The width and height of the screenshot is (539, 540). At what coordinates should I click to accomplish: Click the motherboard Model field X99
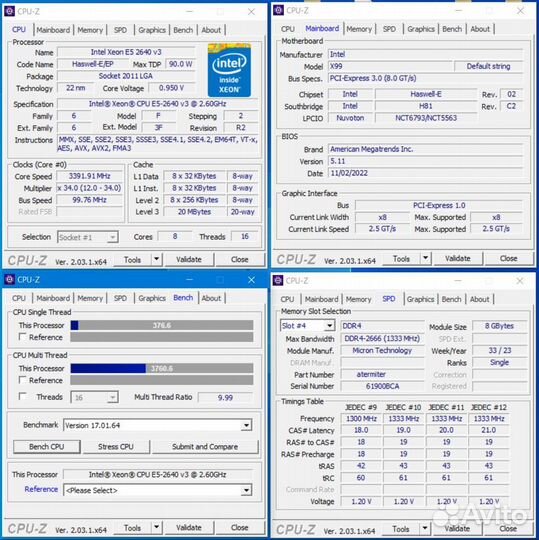pyautogui.click(x=390, y=66)
